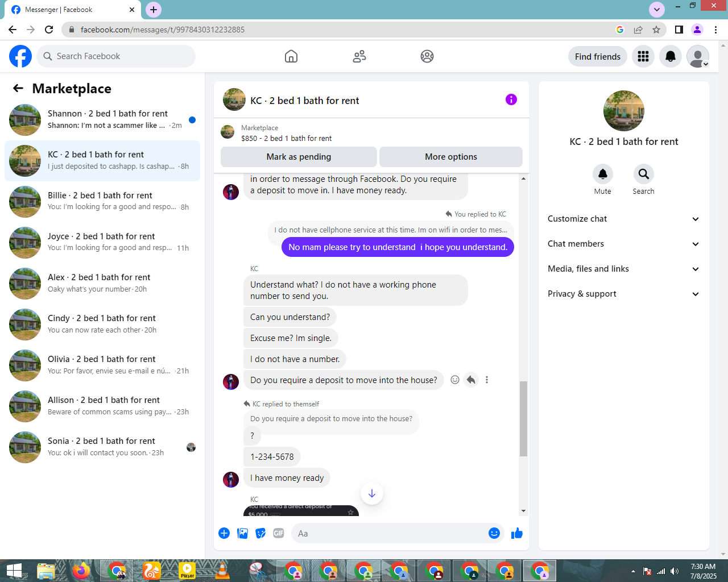The height and width of the screenshot is (582, 728).
Task: Jump to latest message with down arrow
Action: (372, 493)
